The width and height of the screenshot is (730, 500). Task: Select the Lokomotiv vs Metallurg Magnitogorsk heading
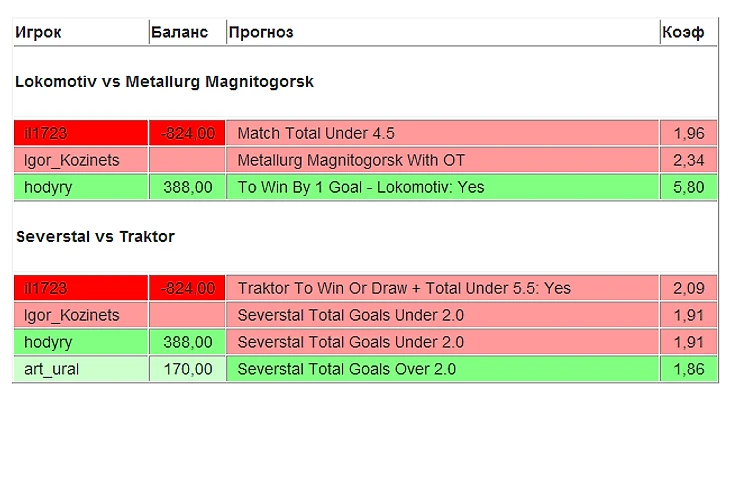coord(164,82)
